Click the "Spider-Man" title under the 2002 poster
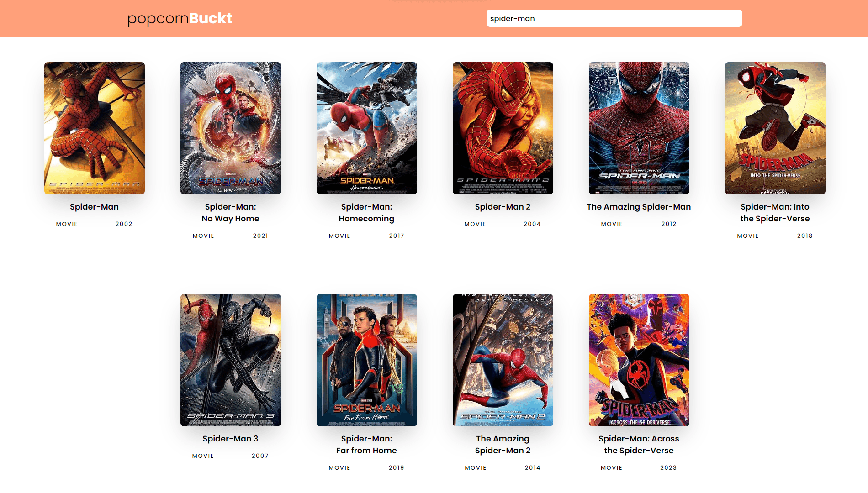Screen dimensions: 868x493 95,207
